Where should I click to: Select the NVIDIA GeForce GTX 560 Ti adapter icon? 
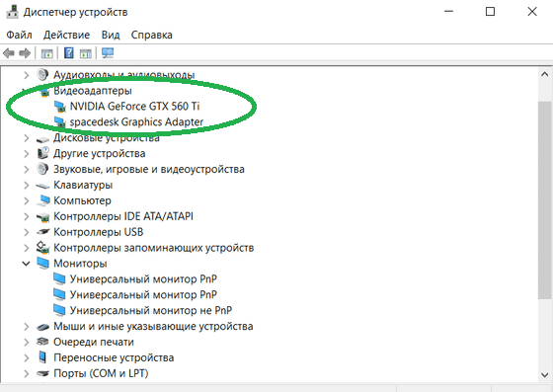(60, 106)
